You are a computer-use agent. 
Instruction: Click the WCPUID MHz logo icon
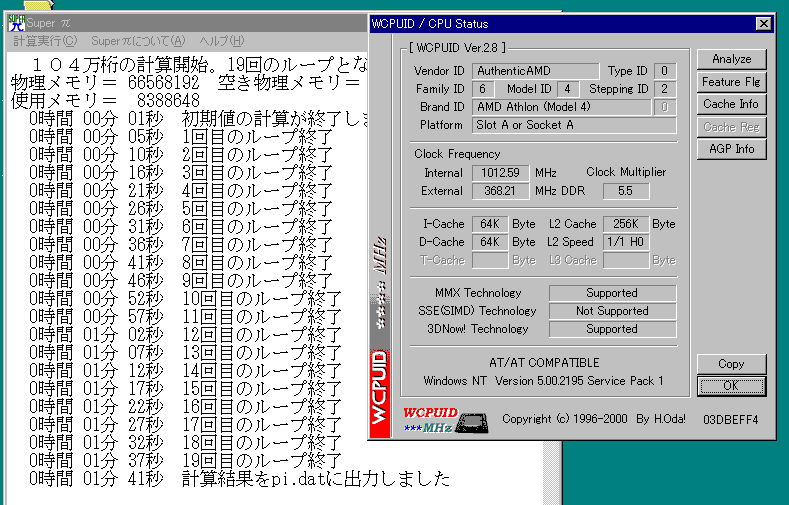(445, 420)
